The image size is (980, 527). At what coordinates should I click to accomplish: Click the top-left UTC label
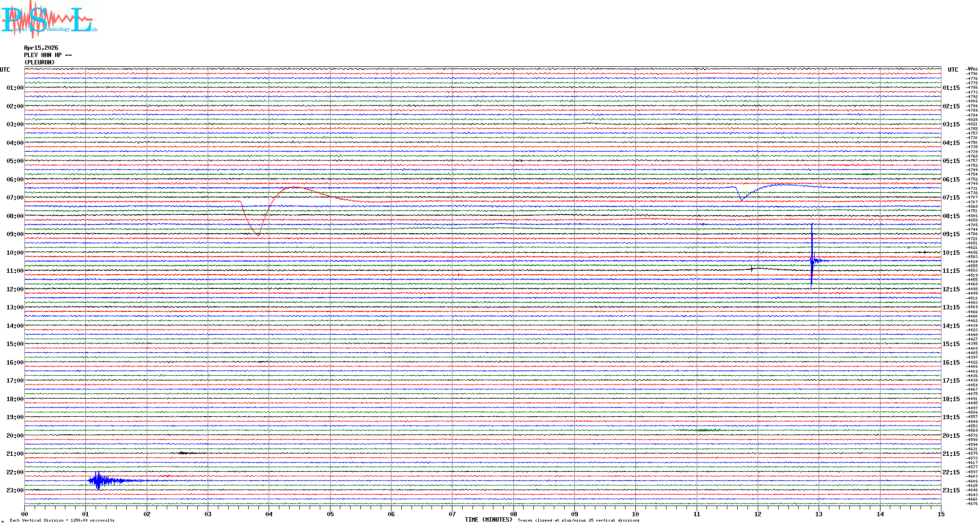pos(5,70)
